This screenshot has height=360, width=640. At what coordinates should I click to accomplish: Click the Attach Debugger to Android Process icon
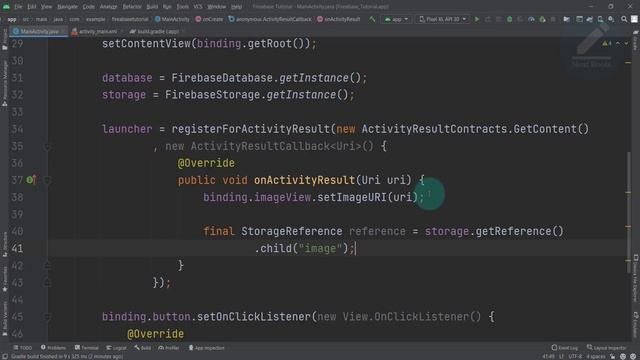coord(542,19)
